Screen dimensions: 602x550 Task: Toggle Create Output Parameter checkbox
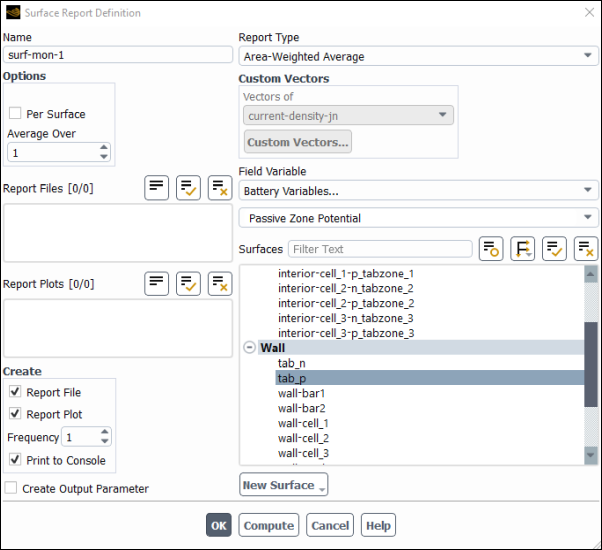tap(11, 489)
